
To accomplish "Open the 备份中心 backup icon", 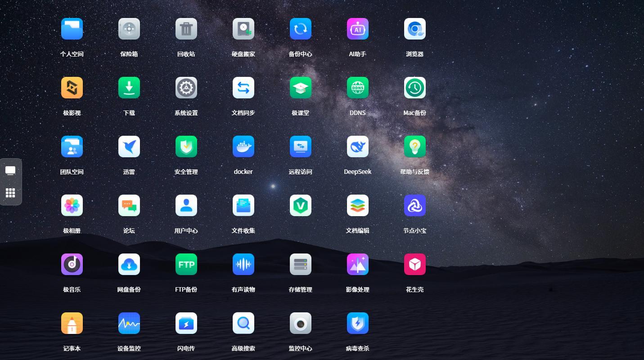I will coord(301,29).
